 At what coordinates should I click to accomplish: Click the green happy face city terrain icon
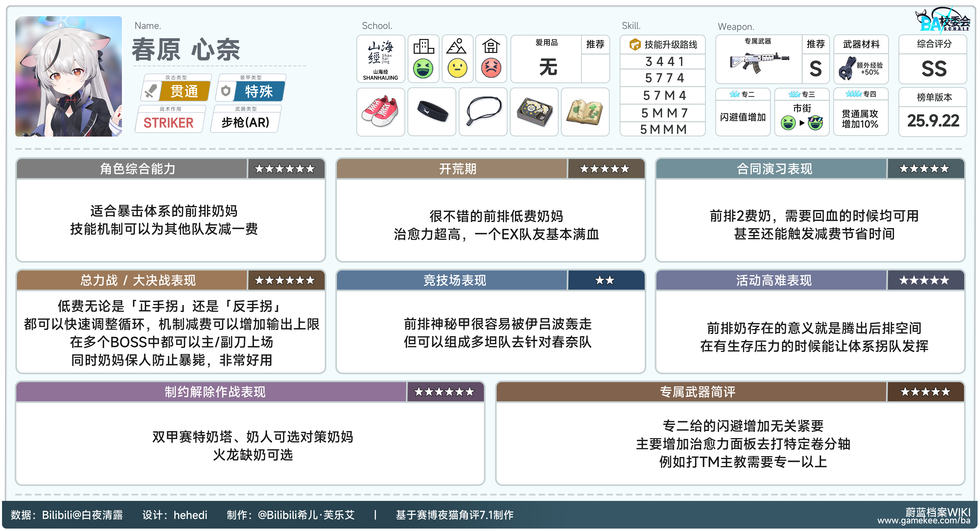[x=423, y=69]
